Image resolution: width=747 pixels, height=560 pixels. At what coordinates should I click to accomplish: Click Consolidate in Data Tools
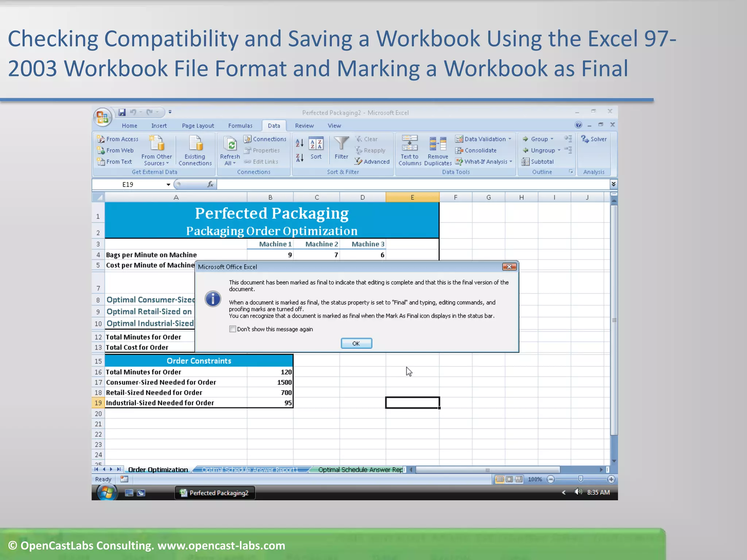[476, 150]
